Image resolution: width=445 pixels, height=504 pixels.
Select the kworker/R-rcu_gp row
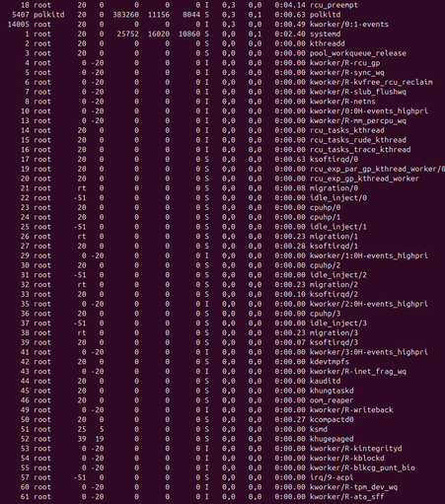coord(222,63)
